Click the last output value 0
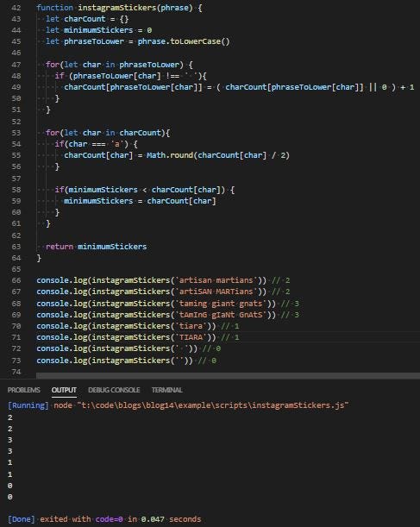This screenshot has height=527, width=420. tap(10, 497)
